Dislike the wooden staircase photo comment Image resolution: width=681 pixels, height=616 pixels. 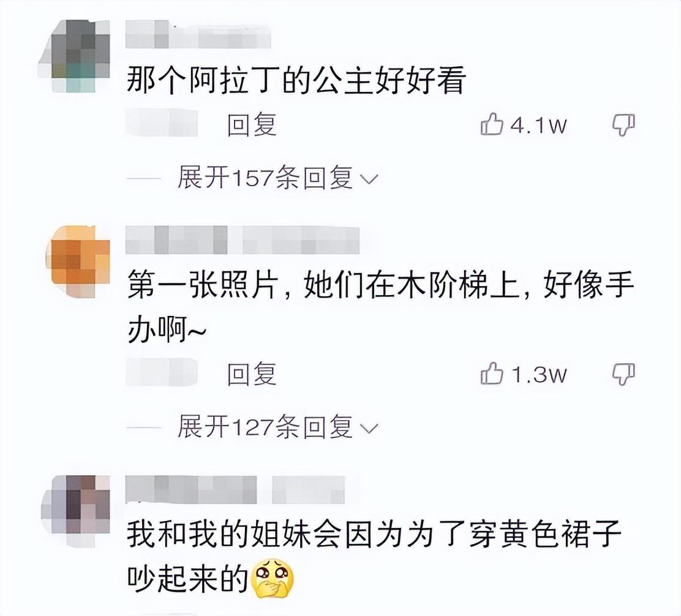coord(623,374)
